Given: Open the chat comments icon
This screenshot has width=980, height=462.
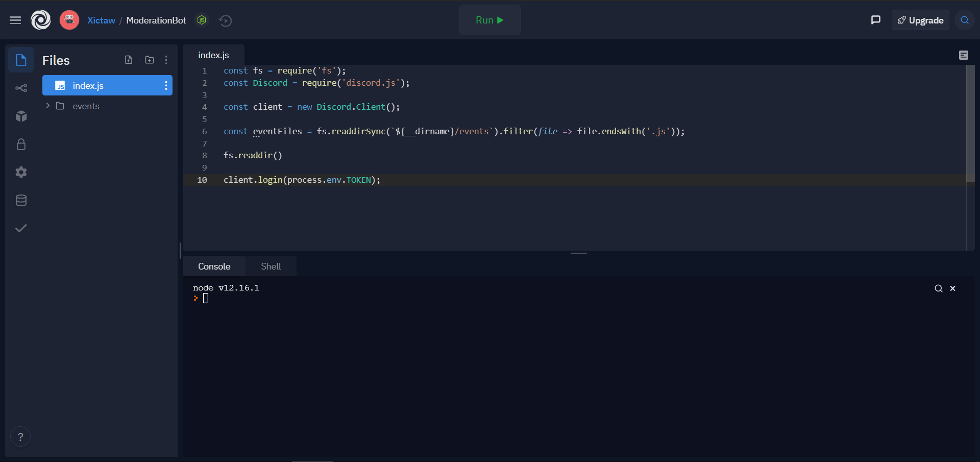Looking at the screenshot, I should [x=876, y=20].
